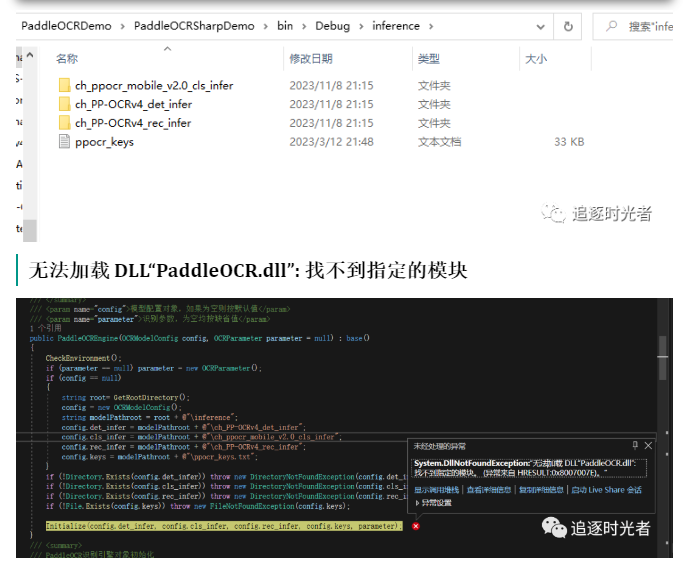Sort files by 类型 column header

click(429, 59)
